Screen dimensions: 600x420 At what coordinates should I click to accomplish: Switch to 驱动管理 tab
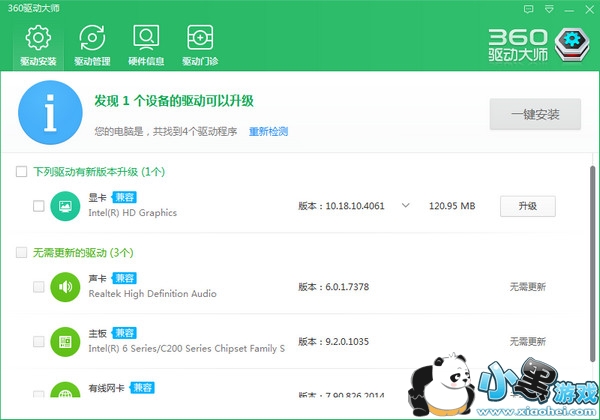92,46
